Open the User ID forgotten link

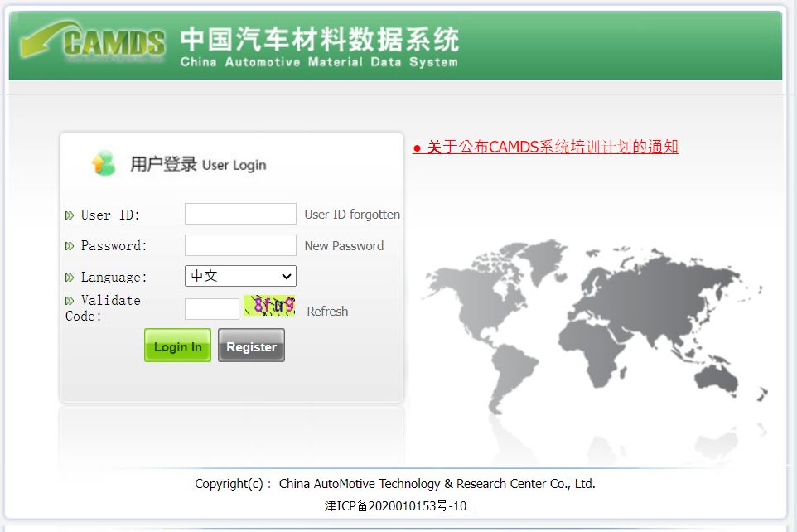352,215
